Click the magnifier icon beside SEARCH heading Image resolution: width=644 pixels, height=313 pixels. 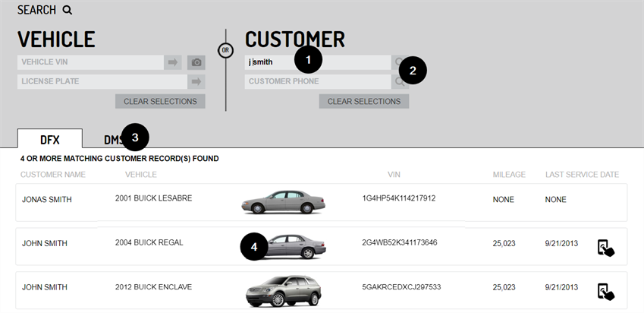(x=67, y=10)
